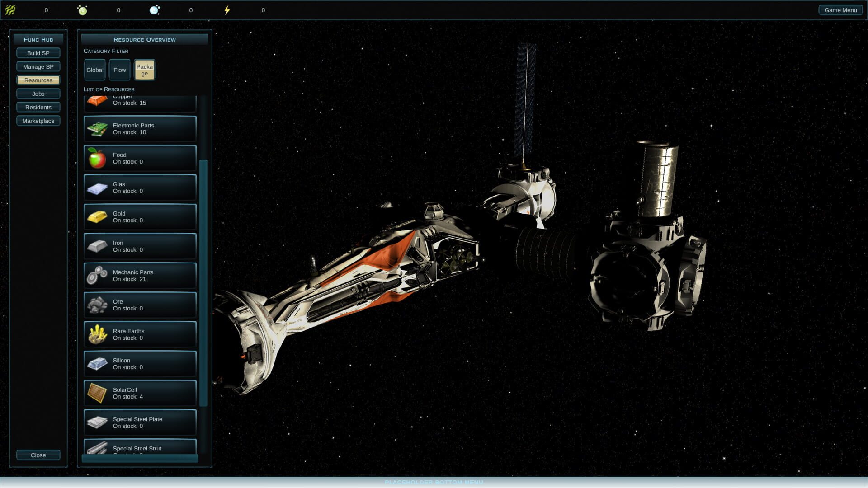
Task: Click the fiber resource icon at top left
Action: 10,9
